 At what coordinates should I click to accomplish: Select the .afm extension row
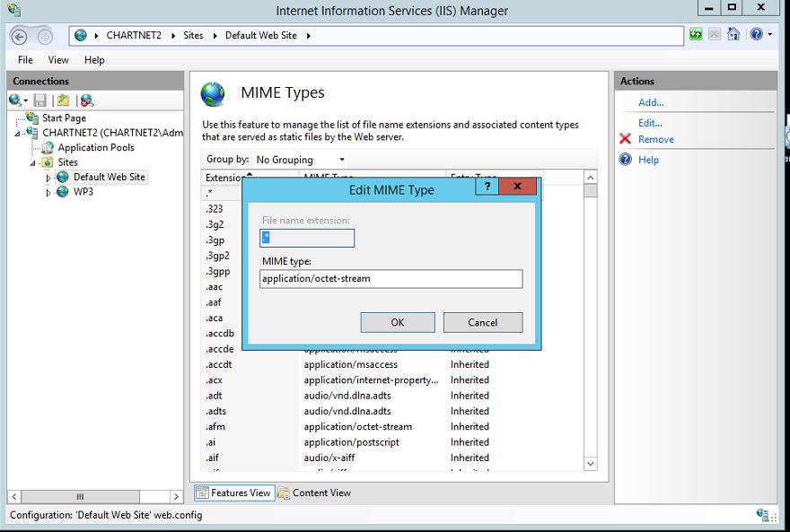tap(393, 427)
